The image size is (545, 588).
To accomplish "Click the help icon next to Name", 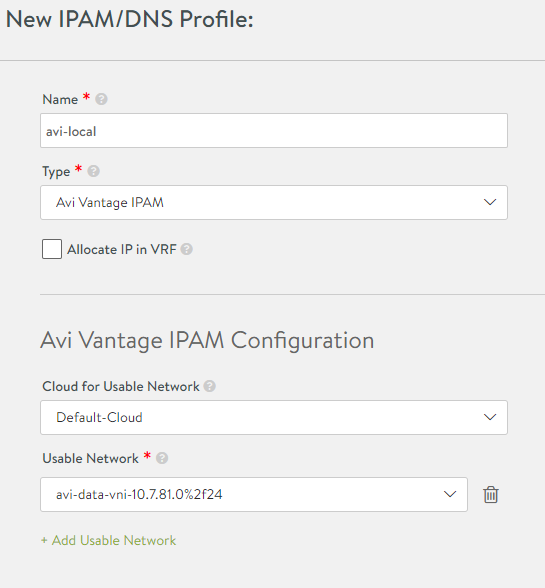I will (x=101, y=99).
